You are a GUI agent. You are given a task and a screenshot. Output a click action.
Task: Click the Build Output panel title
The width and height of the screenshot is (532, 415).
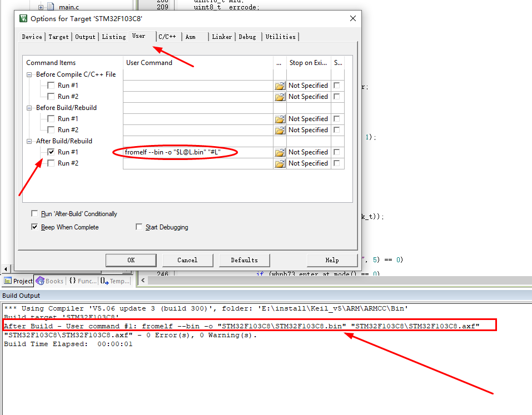click(21, 296)
